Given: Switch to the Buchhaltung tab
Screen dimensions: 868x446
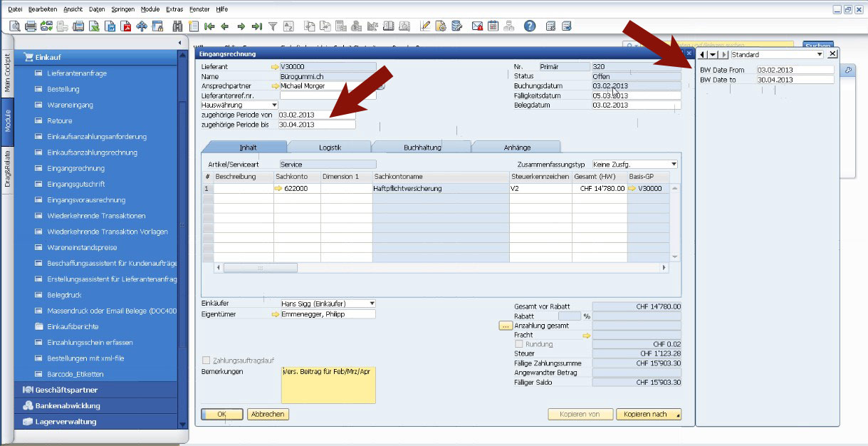Looking at the screenshot, I should coord(422,147).
